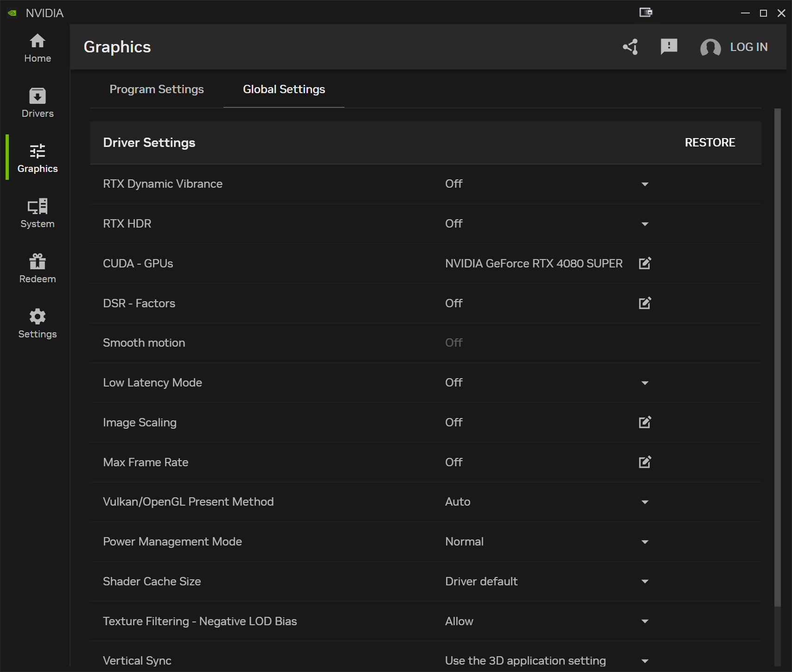Expand Texture Filtering Negative LOD Bias dropdown

click(645, 621)
